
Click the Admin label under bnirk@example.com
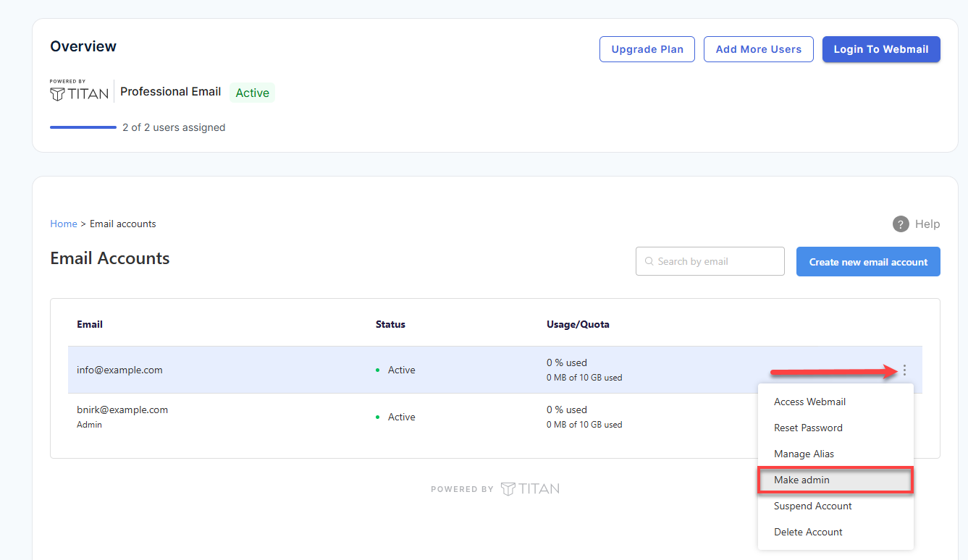click(89, 425)
